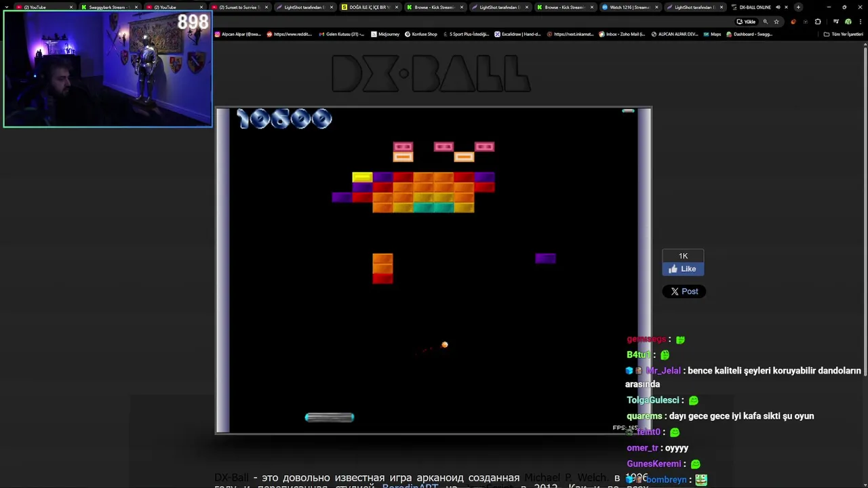Click the X Post button

(684, 291)
